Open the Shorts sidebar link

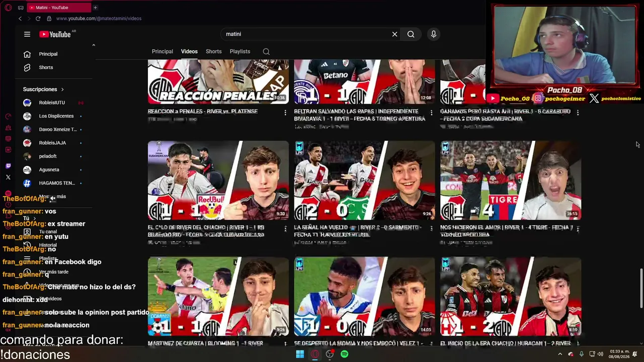click(46, 67)
